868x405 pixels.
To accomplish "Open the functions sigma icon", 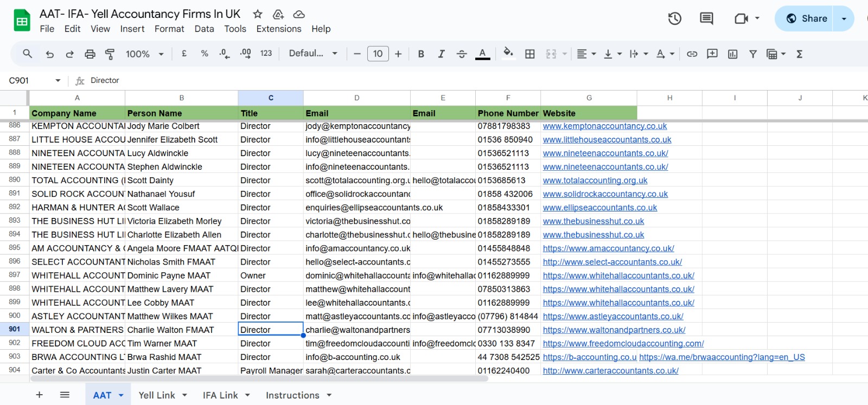I will pyautogui.click(x=799, y=54).
